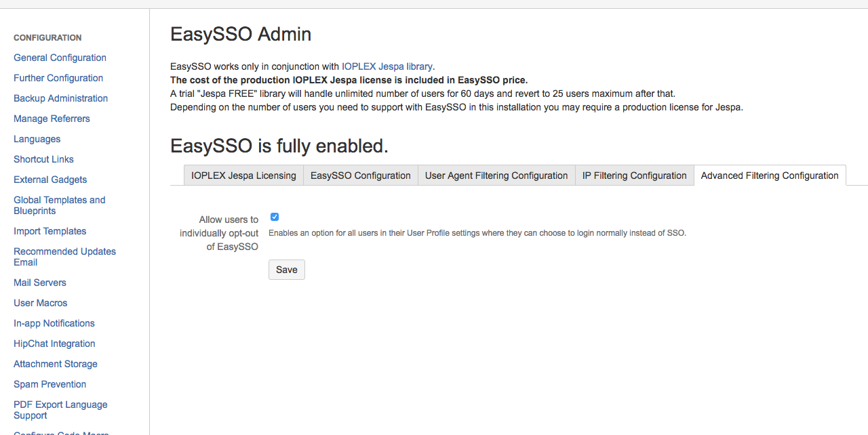Open the IP Filtering Configuration tab
The image size is (868, 435).
pyautogui.click(x=635, y=175)
